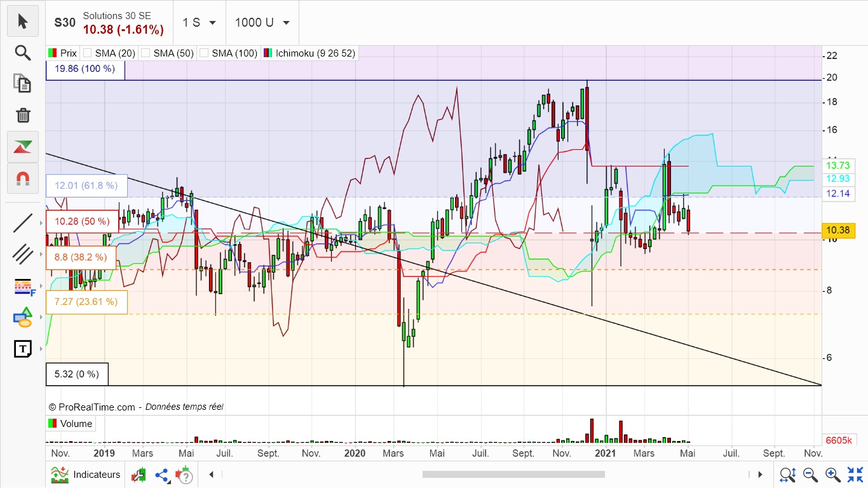The width and height of the screenshot is (868, 488).
Task: Open the 1 S timeframe dropdown
Action: [199, 22]
